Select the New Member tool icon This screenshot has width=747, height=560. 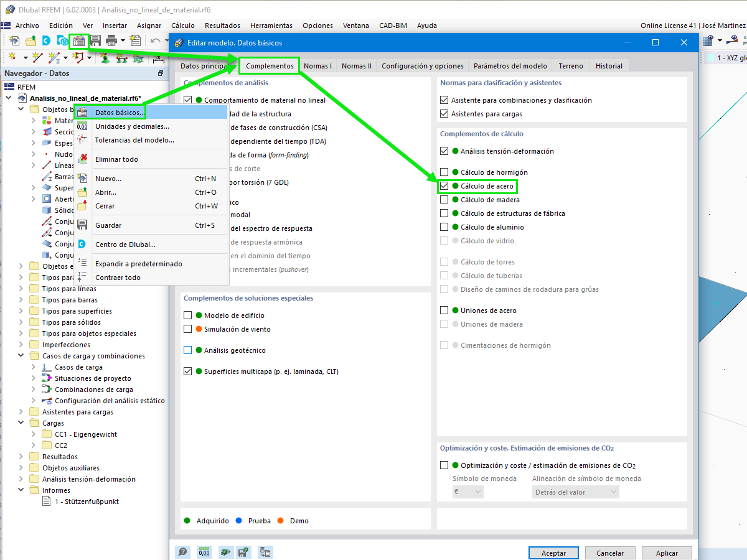tap(55, 57)
